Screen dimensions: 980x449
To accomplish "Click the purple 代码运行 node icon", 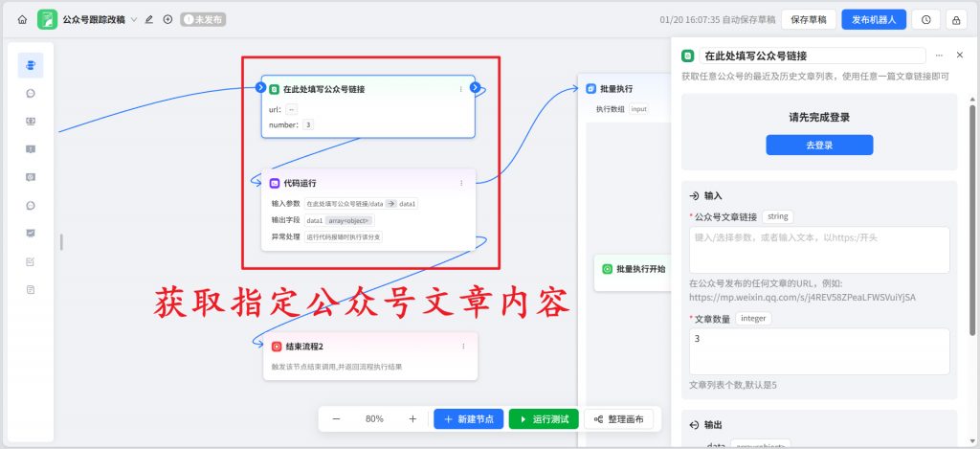I will (275, 183).
